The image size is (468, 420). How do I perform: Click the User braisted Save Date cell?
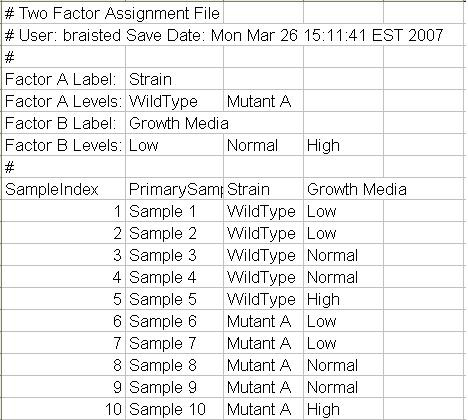[224, 35]
